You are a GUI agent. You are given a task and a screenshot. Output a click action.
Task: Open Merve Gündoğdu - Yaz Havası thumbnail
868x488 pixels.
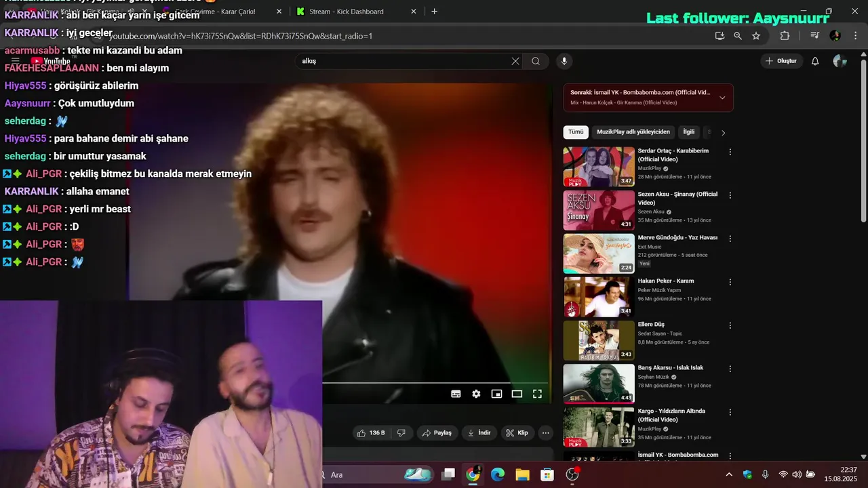point(599,253)
